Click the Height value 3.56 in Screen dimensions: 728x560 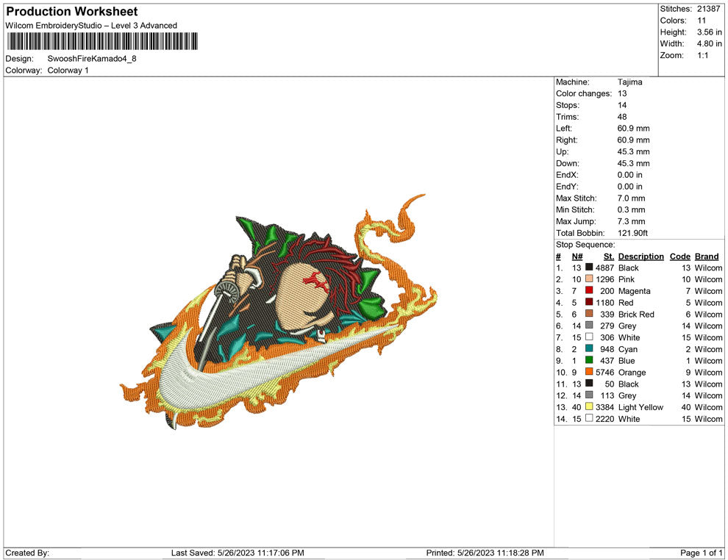point(709,32)
